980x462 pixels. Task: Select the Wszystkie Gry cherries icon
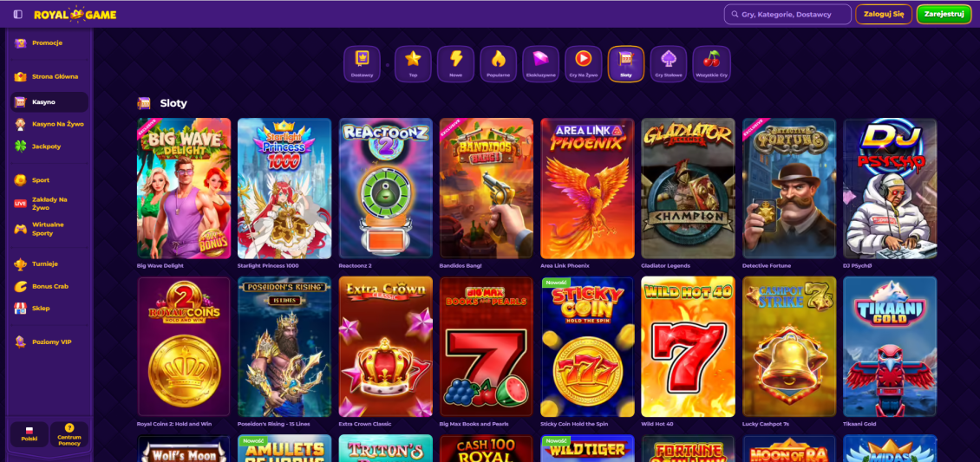pos(711,63)
